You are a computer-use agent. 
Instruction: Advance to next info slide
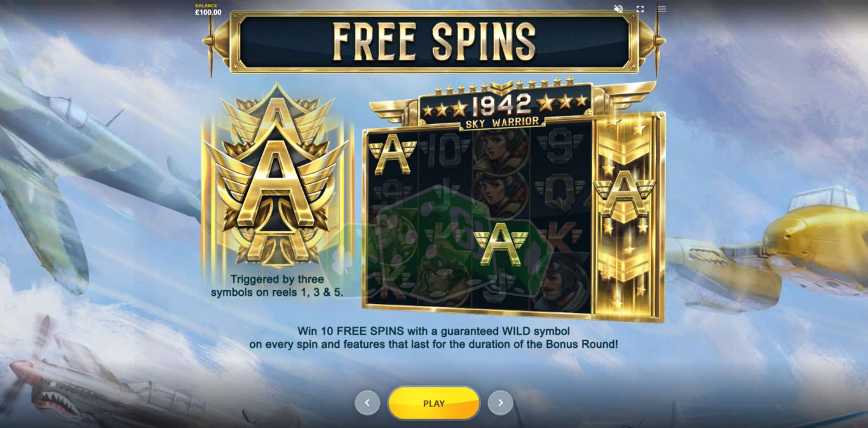click(500, 403)
